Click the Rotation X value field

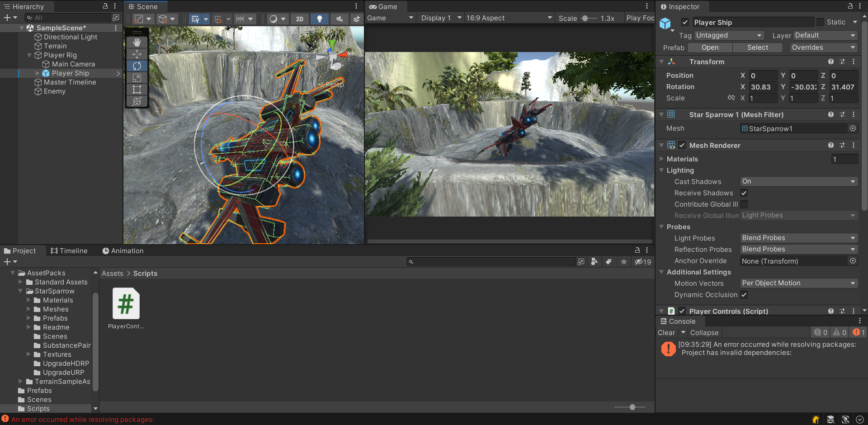[763, 87]
